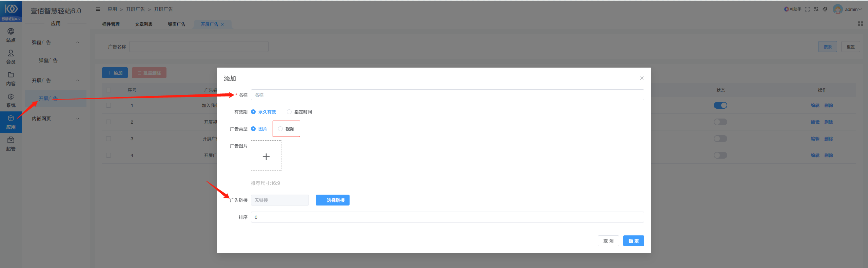Open the 会员 members section
Viewport: 868px width, 268px height.
click(x=11, y=57)
